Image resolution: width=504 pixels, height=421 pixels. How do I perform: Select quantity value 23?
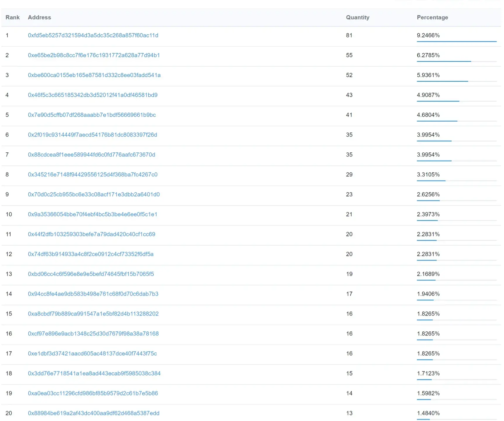click(x=349, y=195)
